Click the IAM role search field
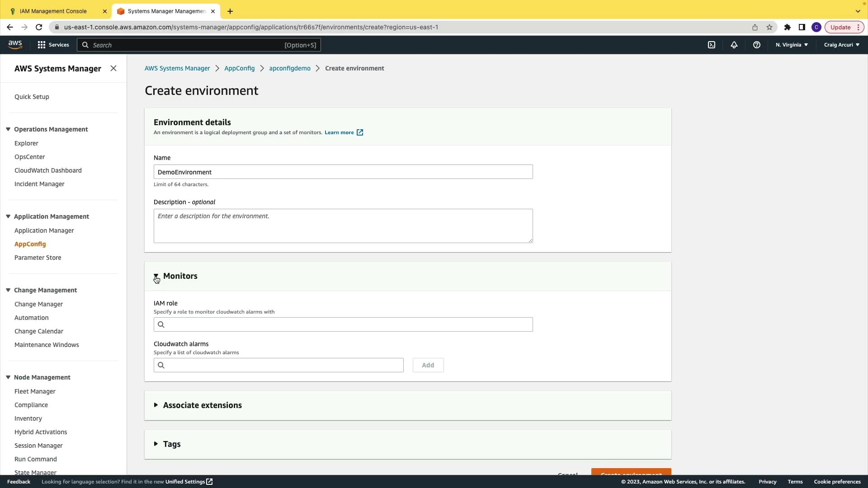The width and height of the screenshot is (868, 488). tap(343, 324)
